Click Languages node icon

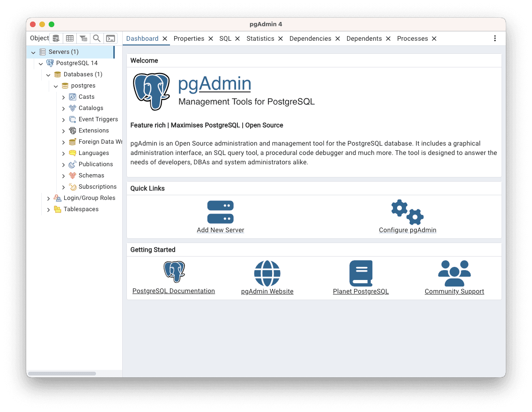point(73,153)
